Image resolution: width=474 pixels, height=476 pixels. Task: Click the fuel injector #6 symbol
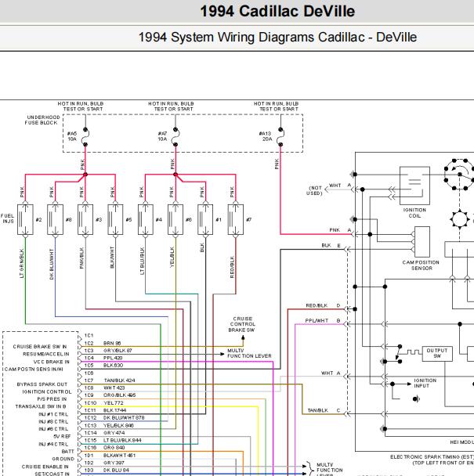[175, 219]
